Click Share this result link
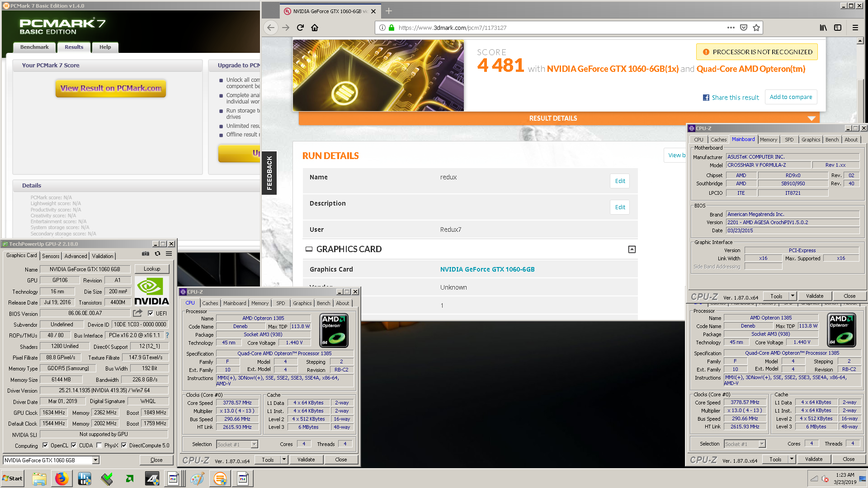868x488 pixels. (731, 98)
